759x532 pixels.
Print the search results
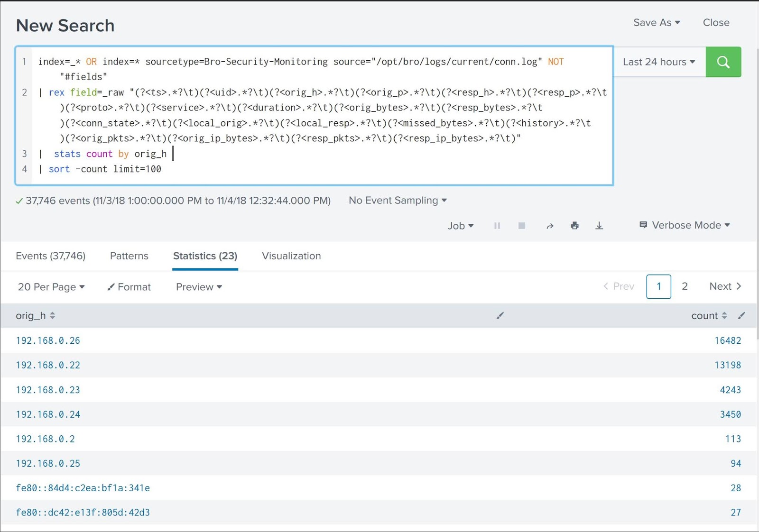(574, 226)
